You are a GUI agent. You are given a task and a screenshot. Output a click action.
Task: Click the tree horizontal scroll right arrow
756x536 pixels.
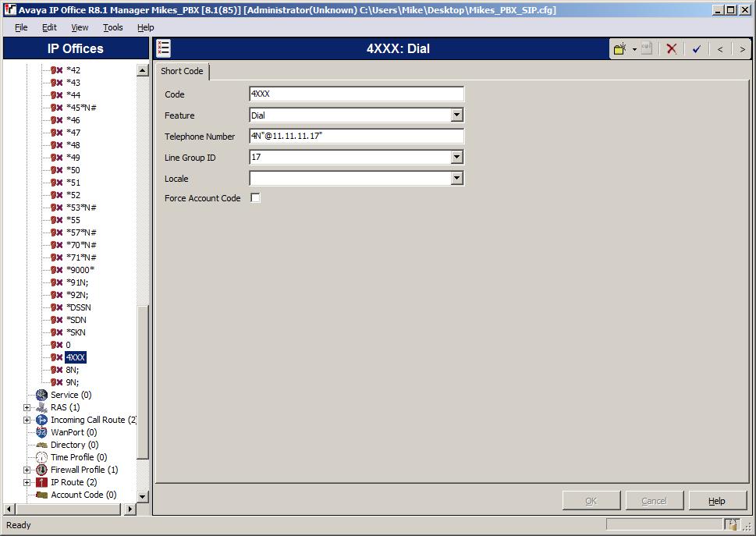(130, 509)
